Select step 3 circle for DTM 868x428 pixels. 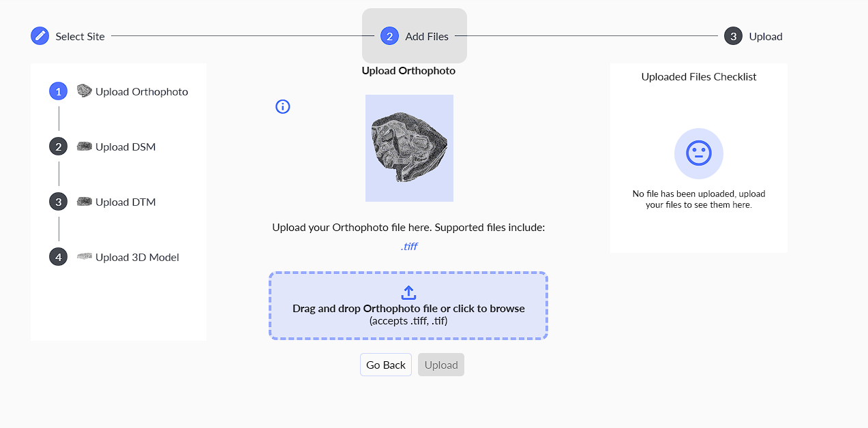(59, 202)
